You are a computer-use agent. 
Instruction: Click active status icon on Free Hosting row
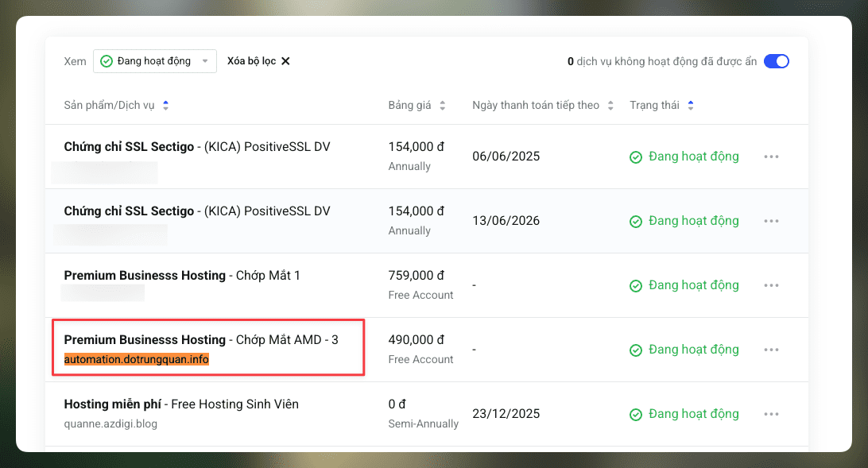636,413
